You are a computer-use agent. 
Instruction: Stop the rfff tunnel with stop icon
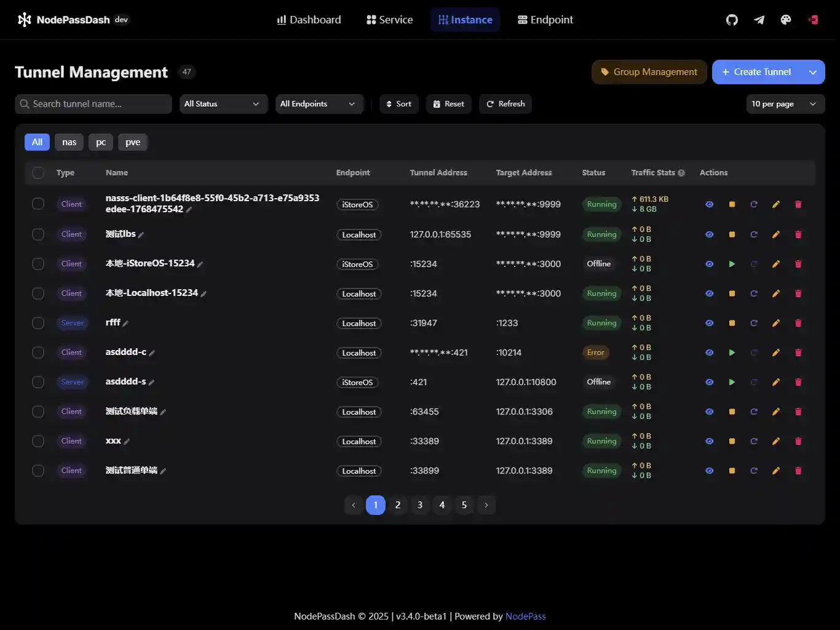tap(732, 323)
